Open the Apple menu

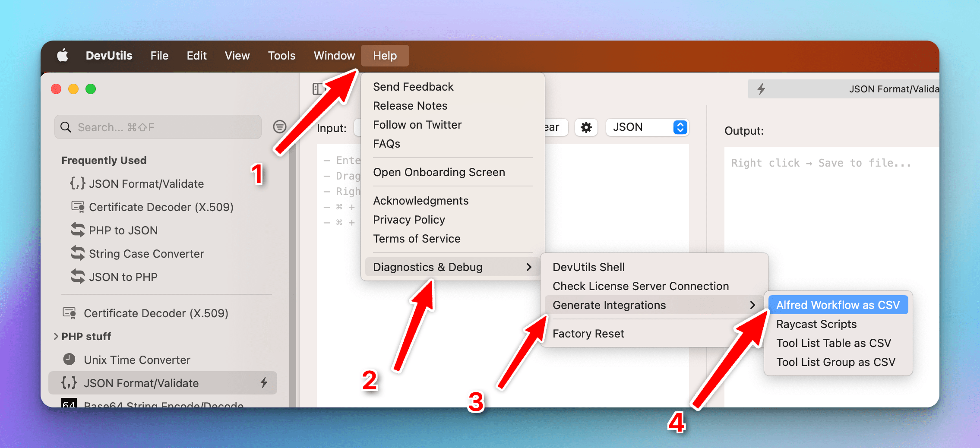[x=63, y=56]
